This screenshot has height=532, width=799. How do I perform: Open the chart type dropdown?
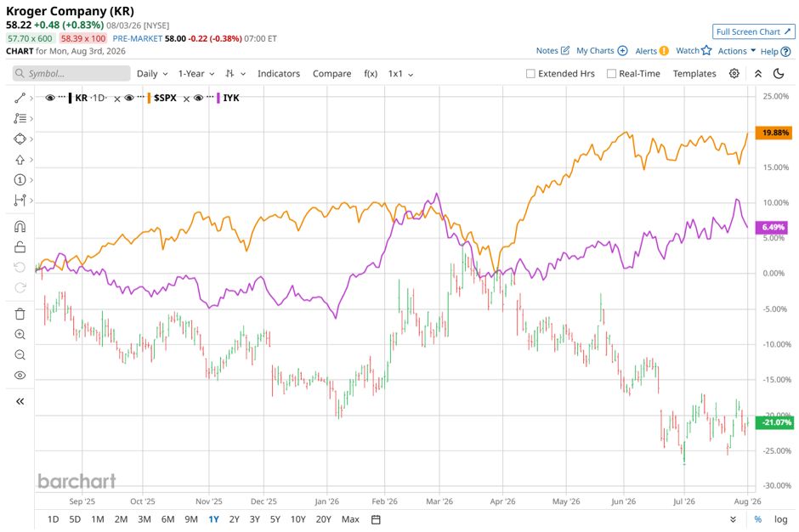click(235, 73)
